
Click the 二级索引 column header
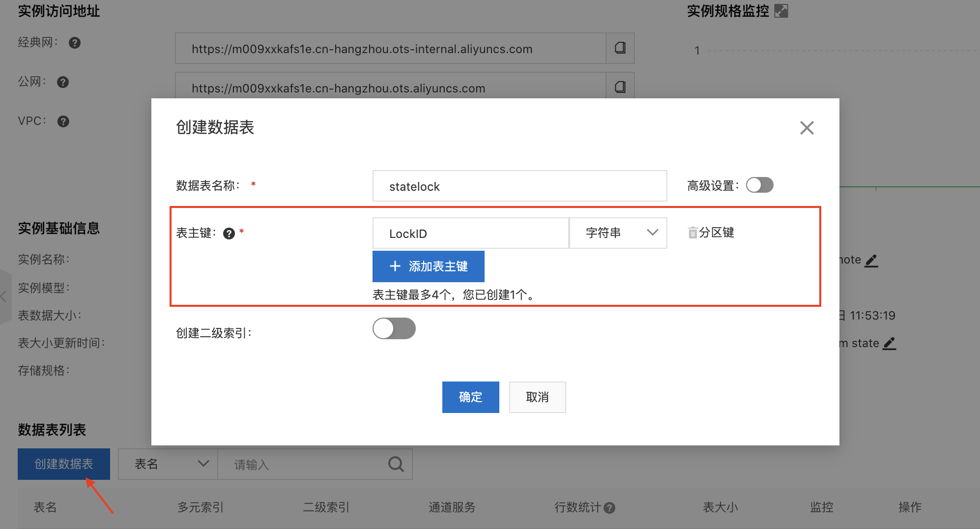coord(326,507)
